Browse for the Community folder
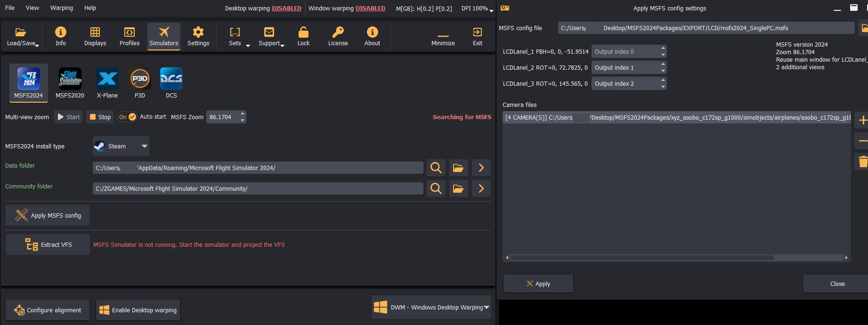Viewport: 868px width, 325px height. pos(458,188)
